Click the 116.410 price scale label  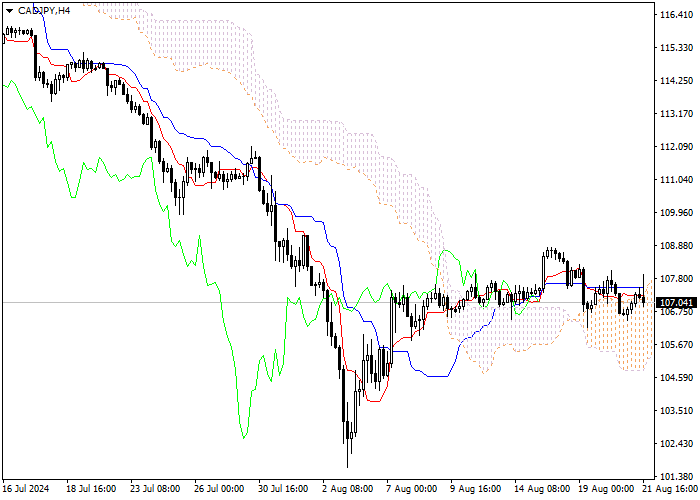point(677,15)
